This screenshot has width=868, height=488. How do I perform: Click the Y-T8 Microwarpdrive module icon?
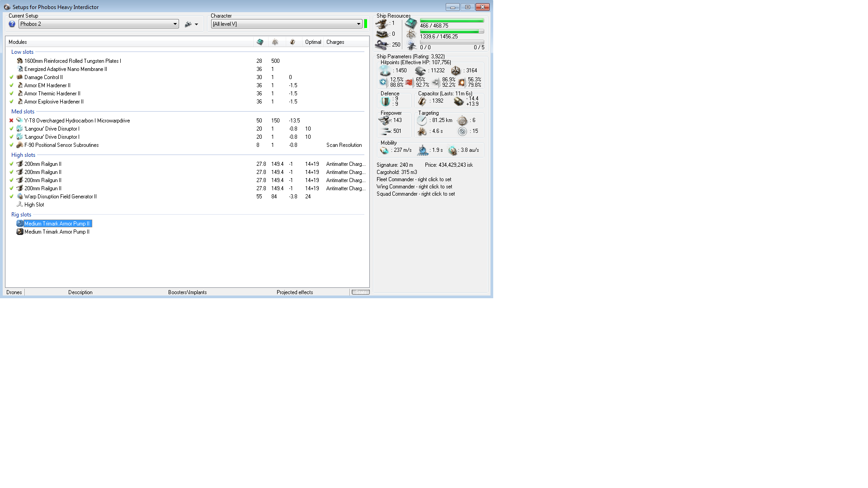(20, 121)
